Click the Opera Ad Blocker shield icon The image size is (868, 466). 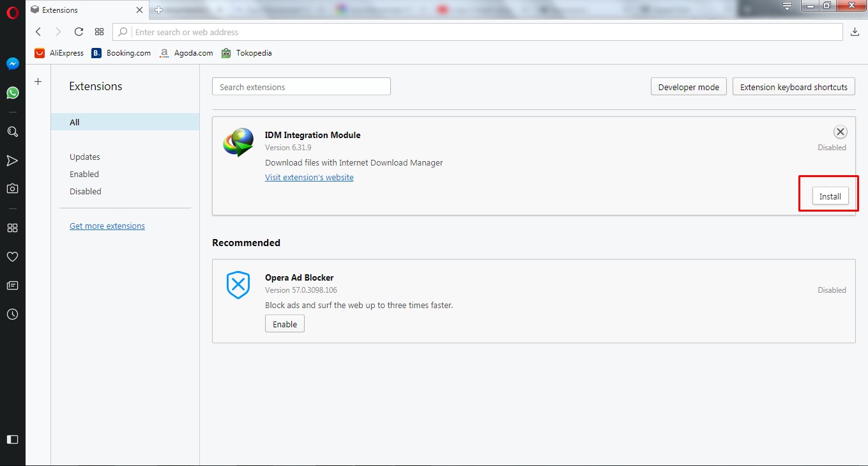pos(238,285)
